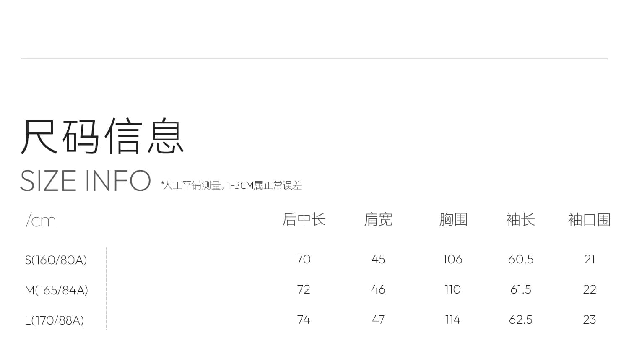
Task: Select the 后中长 column header
Action: [x=304, y=219]
